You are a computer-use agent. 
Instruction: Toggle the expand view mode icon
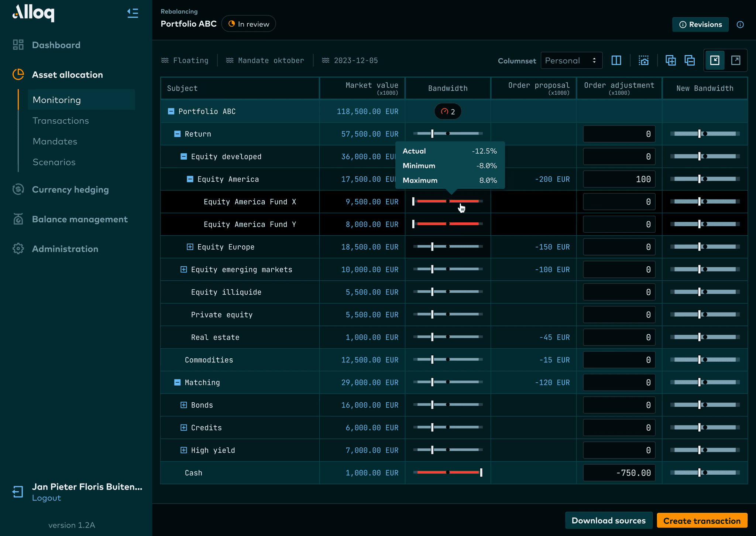point(736,60)
